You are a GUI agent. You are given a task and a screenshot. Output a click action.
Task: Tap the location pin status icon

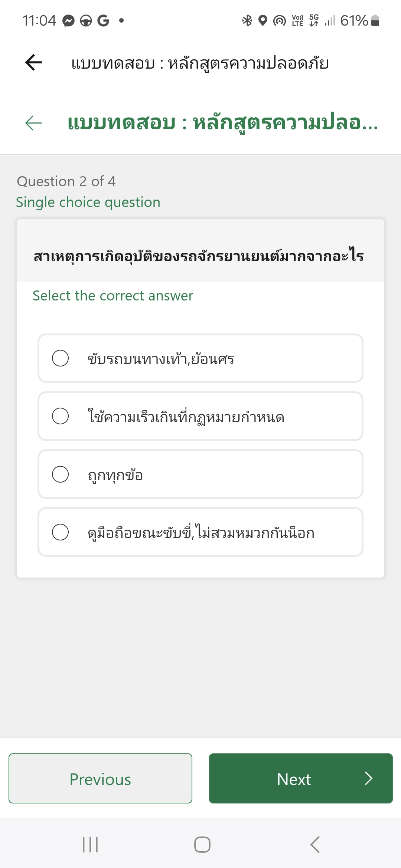(263, 20)
